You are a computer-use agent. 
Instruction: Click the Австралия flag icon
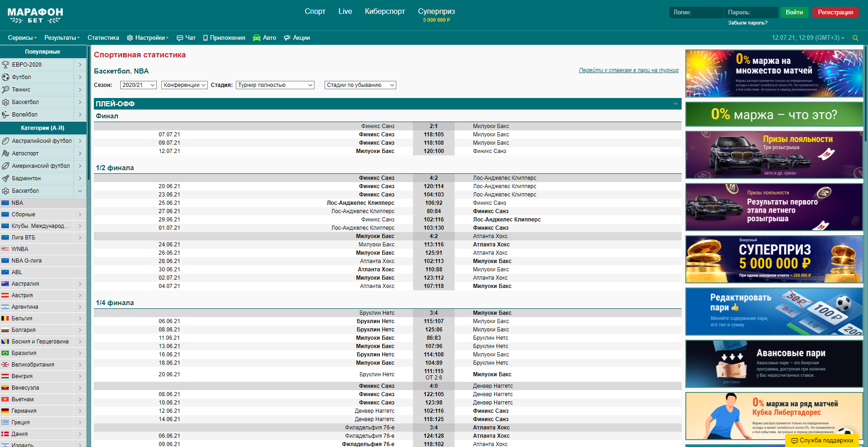(x=5, y=284)
